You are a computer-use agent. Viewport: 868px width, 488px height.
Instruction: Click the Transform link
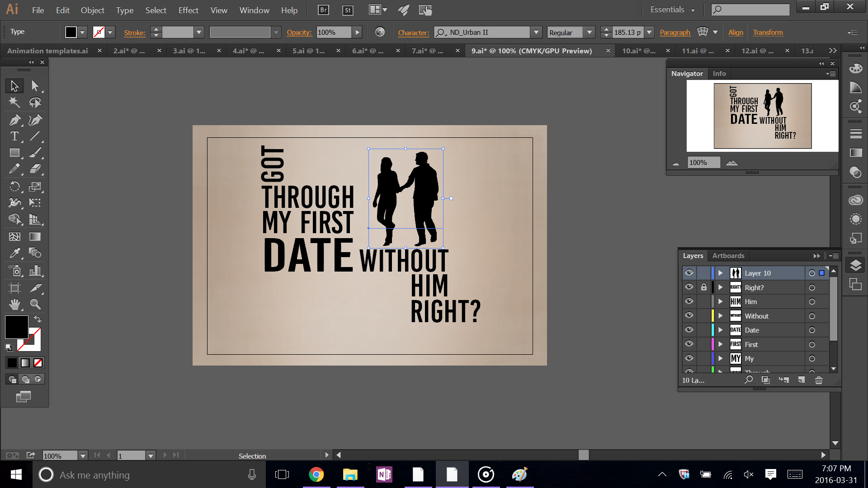click(768, 33)
